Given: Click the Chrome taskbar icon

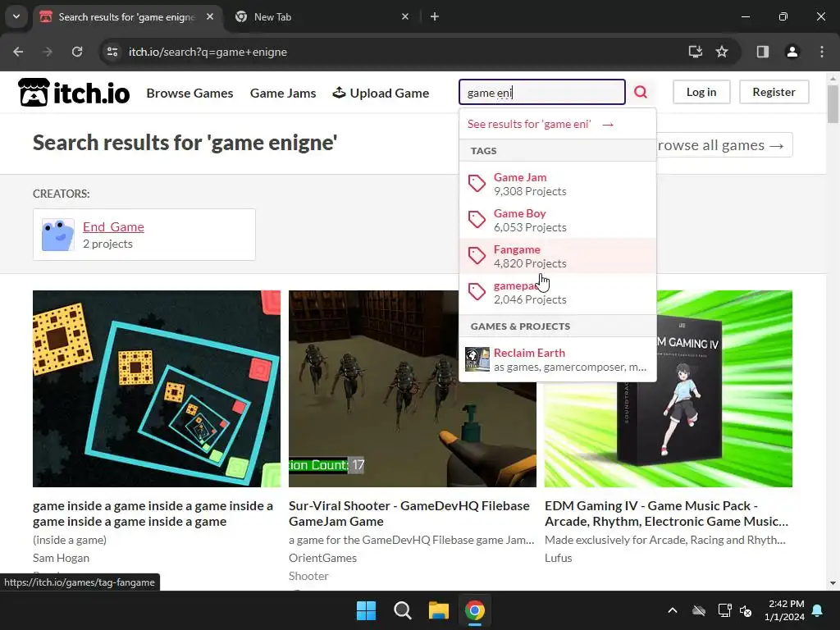Looking at the screenshot, I should point(475,610).
